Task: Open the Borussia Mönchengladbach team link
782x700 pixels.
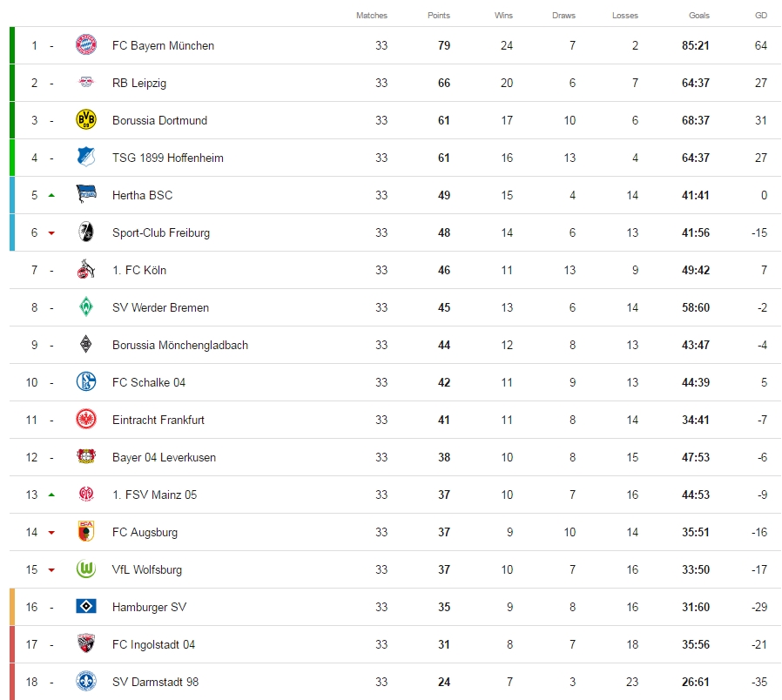Action: [x=180, y=345]
